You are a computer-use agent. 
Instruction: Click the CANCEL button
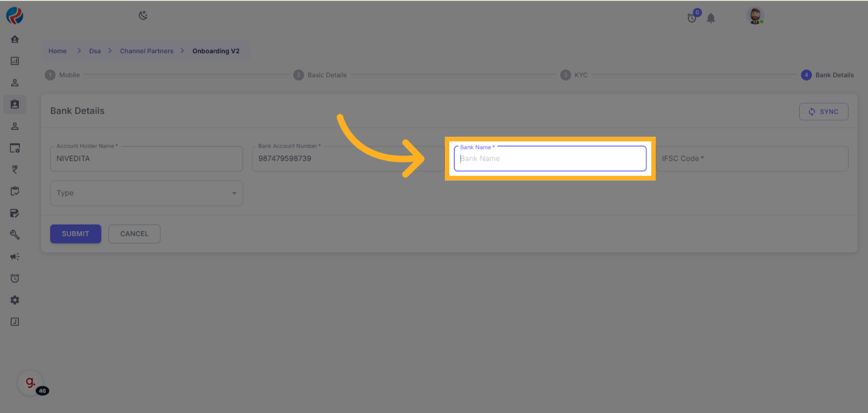[x=134, y=234]
